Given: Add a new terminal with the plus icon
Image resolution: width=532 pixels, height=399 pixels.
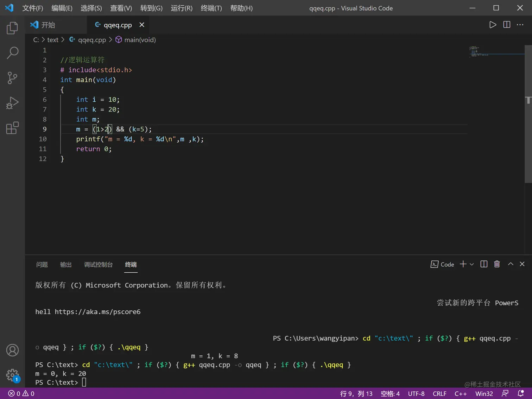Looking at the screenshot, I should (x=463, y=264).
